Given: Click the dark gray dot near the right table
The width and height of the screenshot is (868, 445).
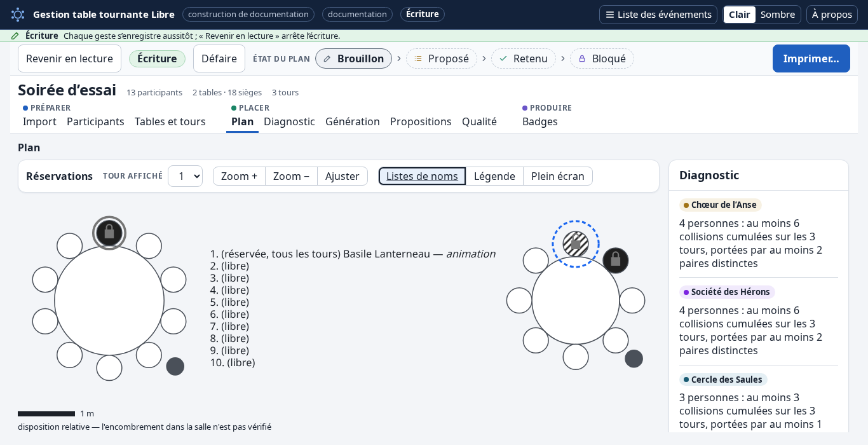Looking at the screenshot, I should click(x=634, y=359).
